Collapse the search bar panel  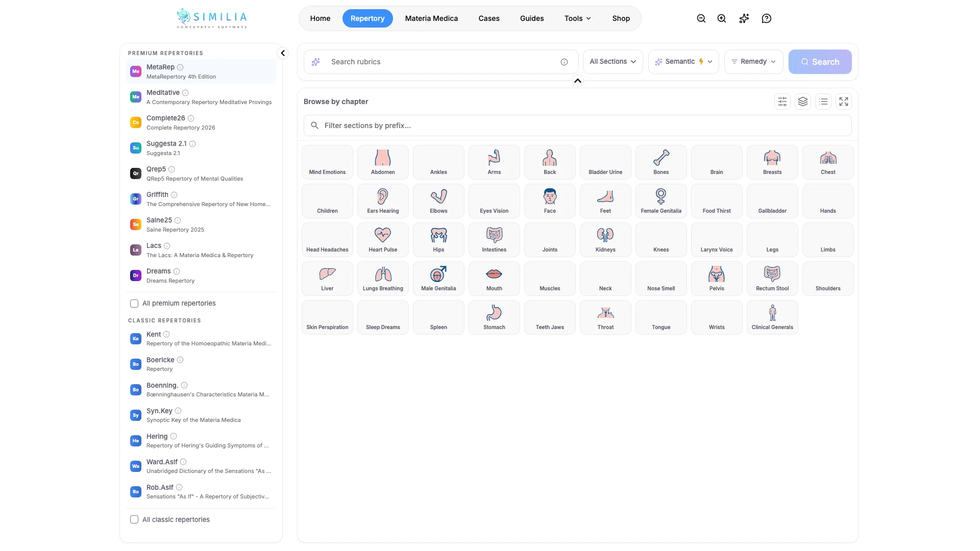(x=578, y=81)
